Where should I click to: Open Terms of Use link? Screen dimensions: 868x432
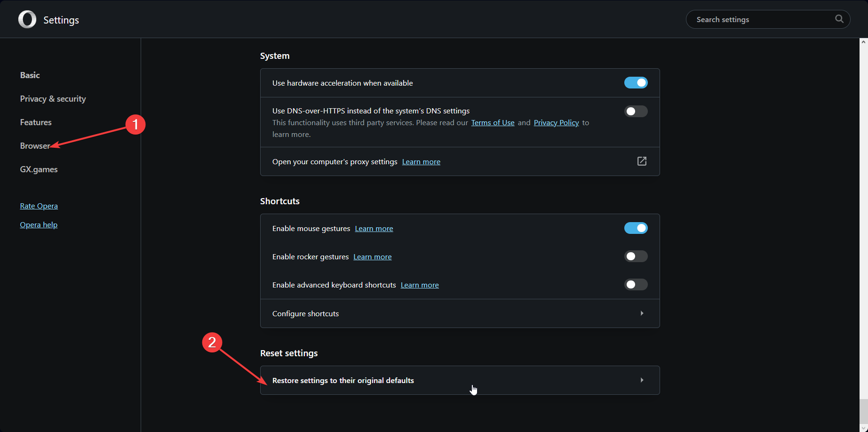[493, 123]
